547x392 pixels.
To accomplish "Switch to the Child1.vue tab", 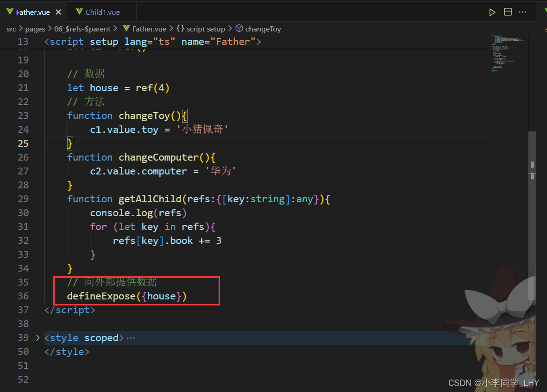I will click(x=102, y=12).
